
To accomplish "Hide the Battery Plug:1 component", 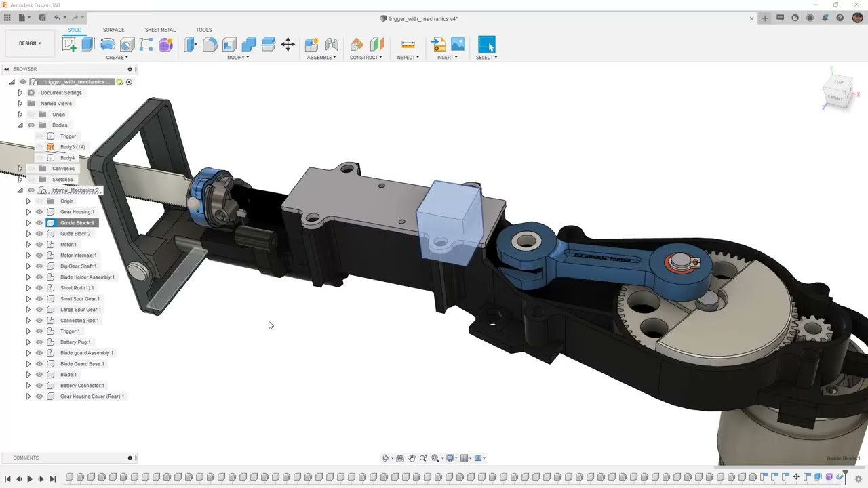I will point(39,342).
